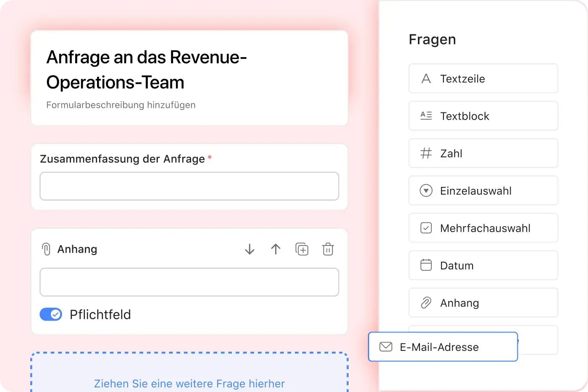The height and width of the screenshot is (392, 588).
Task: Click Formularbeschreibung hinzufügen description text
Action: point(121,105)
